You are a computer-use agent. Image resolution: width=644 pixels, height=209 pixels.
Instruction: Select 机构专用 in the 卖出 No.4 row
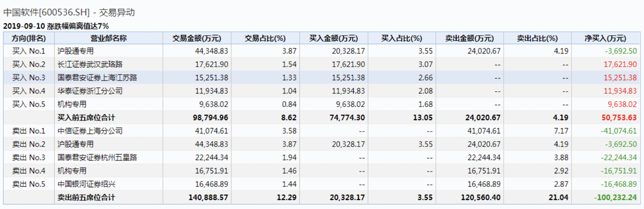(72, 171)
